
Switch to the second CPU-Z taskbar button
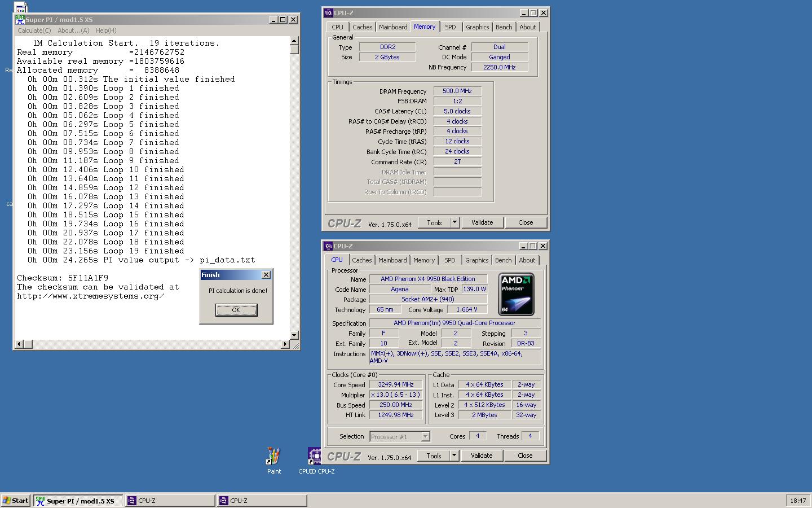pyautogui.click(x=262, y=501)
